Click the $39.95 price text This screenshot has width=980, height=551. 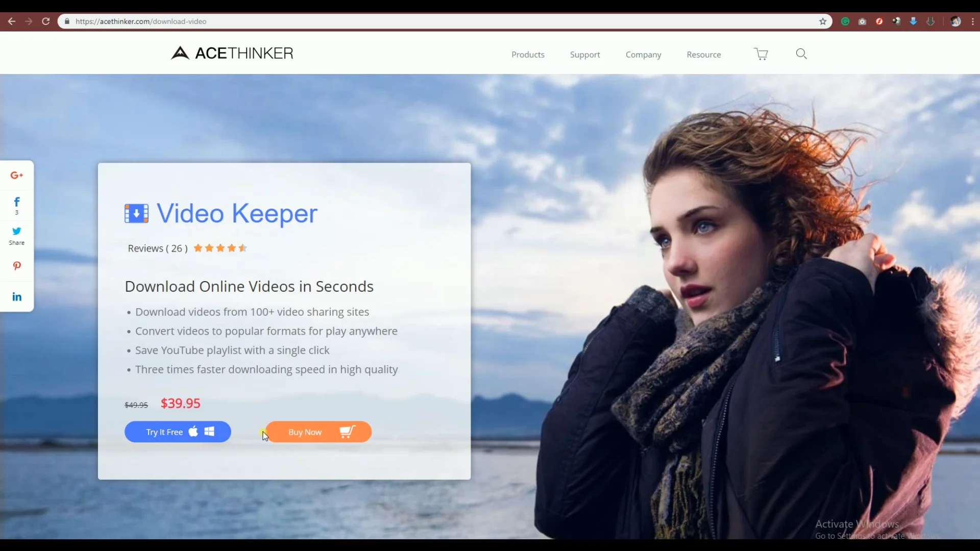pyautogui.click(x=181, y=403)
